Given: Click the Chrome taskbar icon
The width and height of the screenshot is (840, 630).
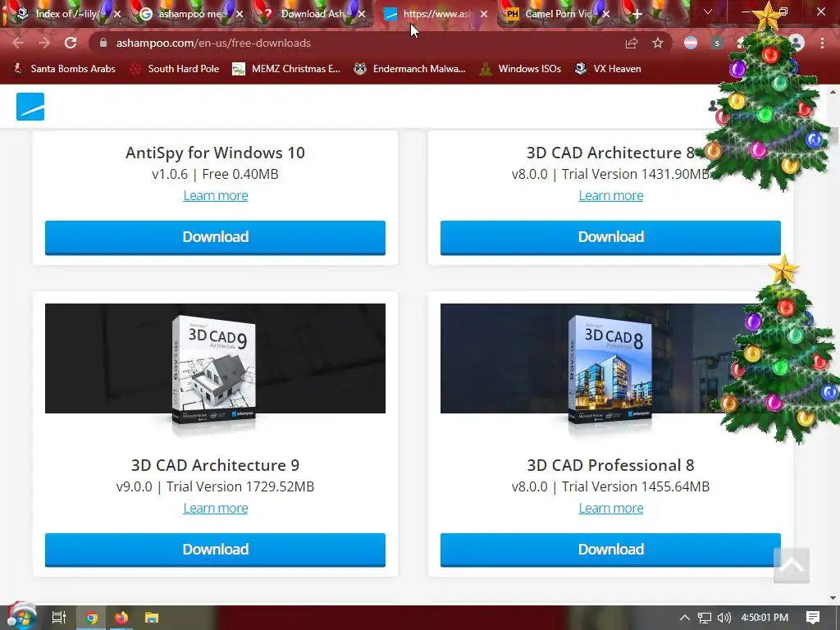Looking at the screenshot, I should pyautogui.click(x=92, y=618).
